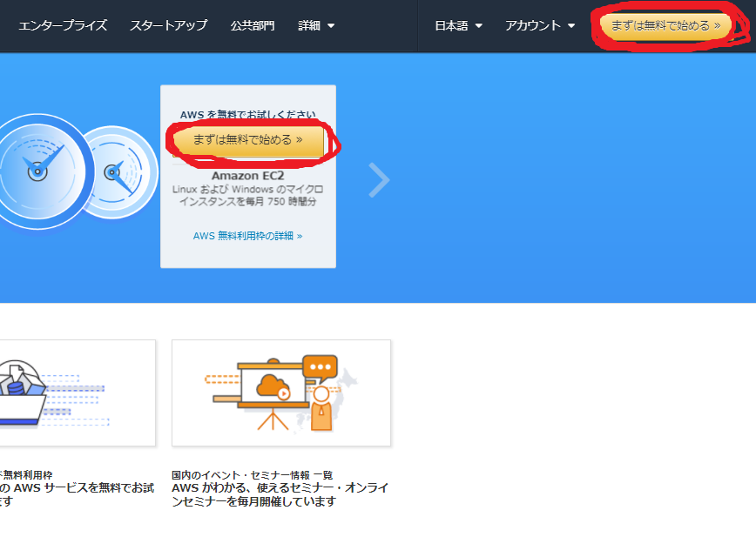Click the 無料利用枠 label under the left thumbnail

click(28, 474)
